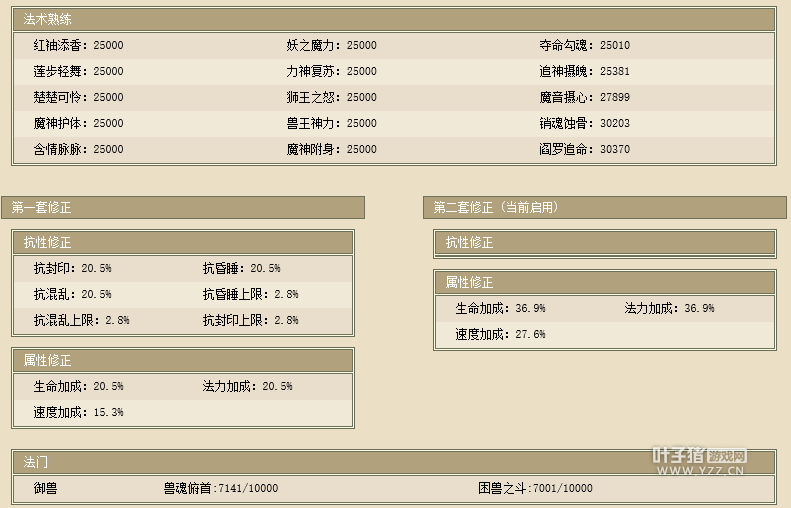
Task: Click the 法术熟练 section header
Action: (x=48, y=19)
